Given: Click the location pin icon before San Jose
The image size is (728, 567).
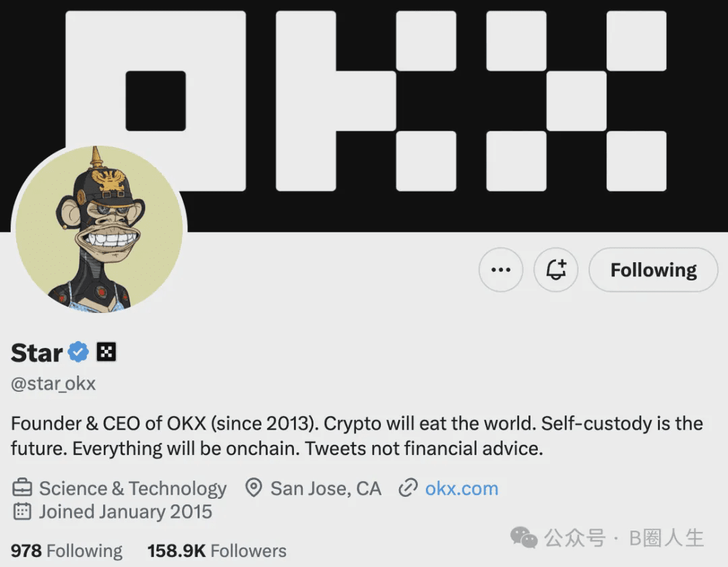Looking at the screenshot, I should (255, 487).
